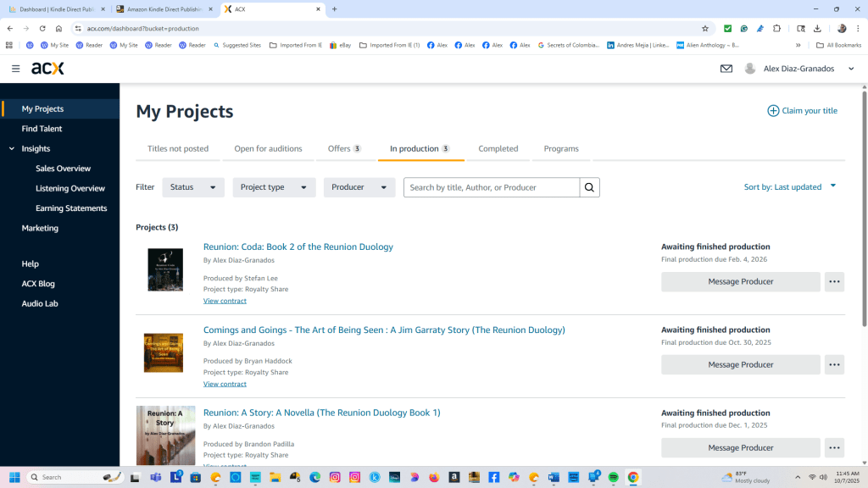The width and height of the screenshot is (868, 488).
Task: Expand the Status filter dropdown
Action: (193, 187)
